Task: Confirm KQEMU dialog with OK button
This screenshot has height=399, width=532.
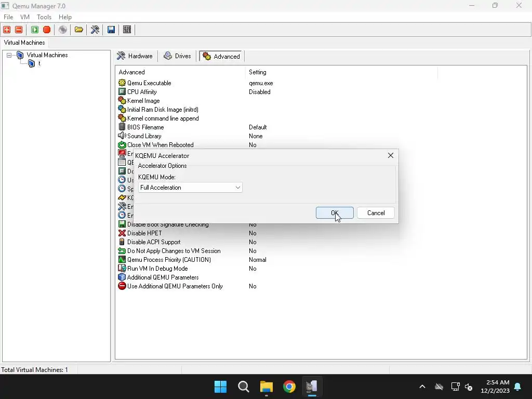Action: coord(335,212)
